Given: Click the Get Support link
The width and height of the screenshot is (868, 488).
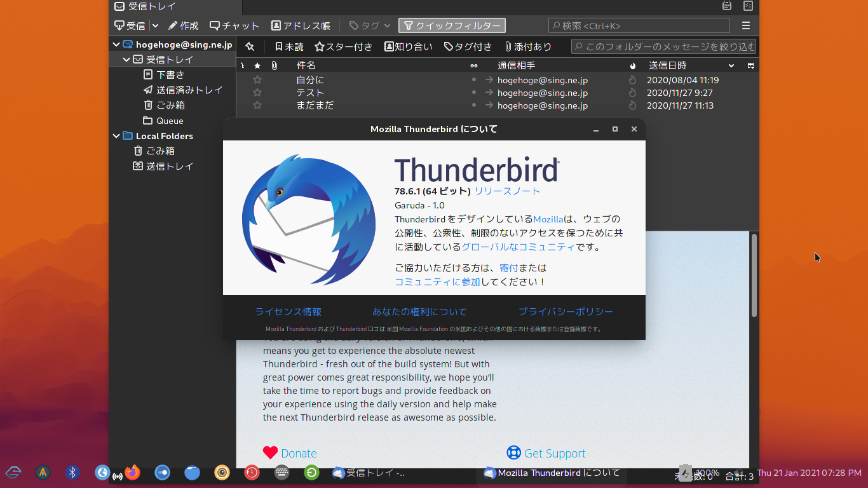Looking at the screenshot, I should click(546, 453).
